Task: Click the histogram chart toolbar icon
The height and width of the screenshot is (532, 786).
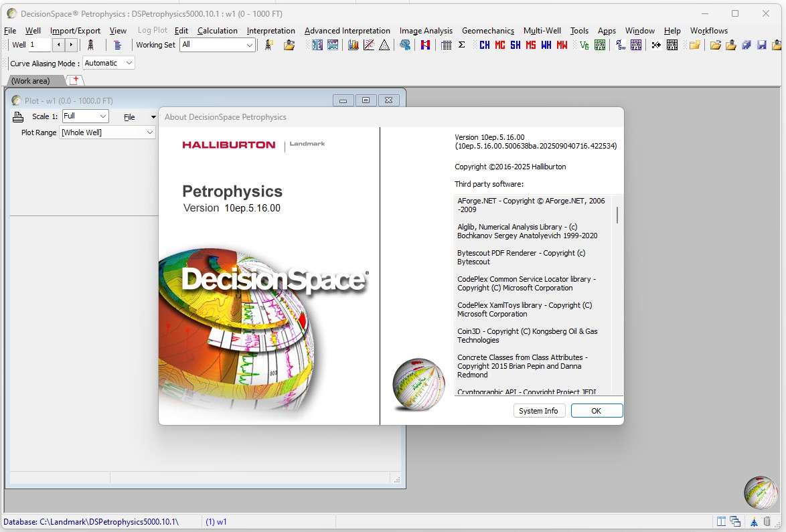Action: (353, 45)
